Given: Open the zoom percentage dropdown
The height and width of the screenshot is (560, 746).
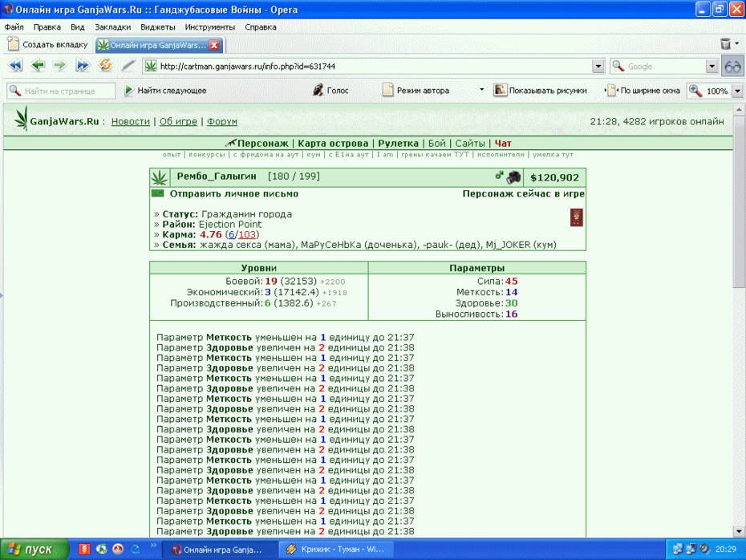Looking at the screenshot, I should coord(737,91).
